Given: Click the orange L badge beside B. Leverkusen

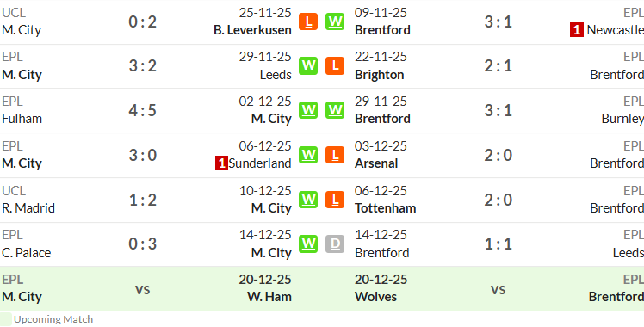Looking at the screenshot, I should coord(308,22).
